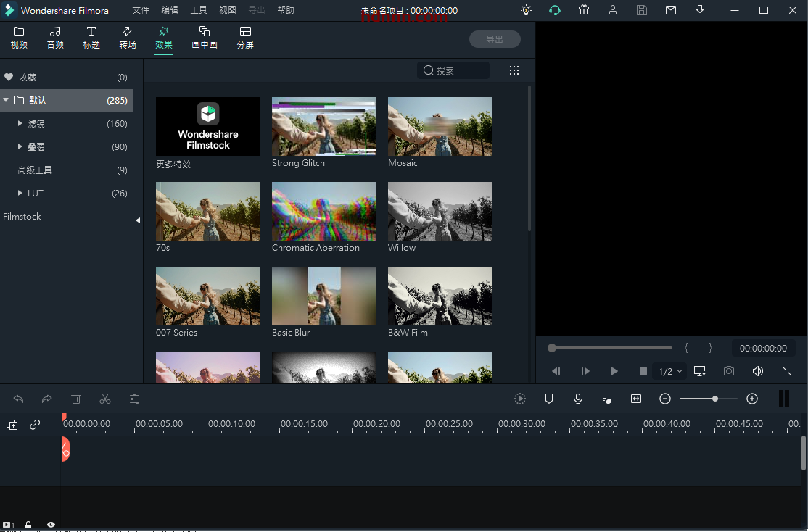Expand the LUT category
This screenshot has width=808, height=532.
pyautogui.click(x=20, y=193)
